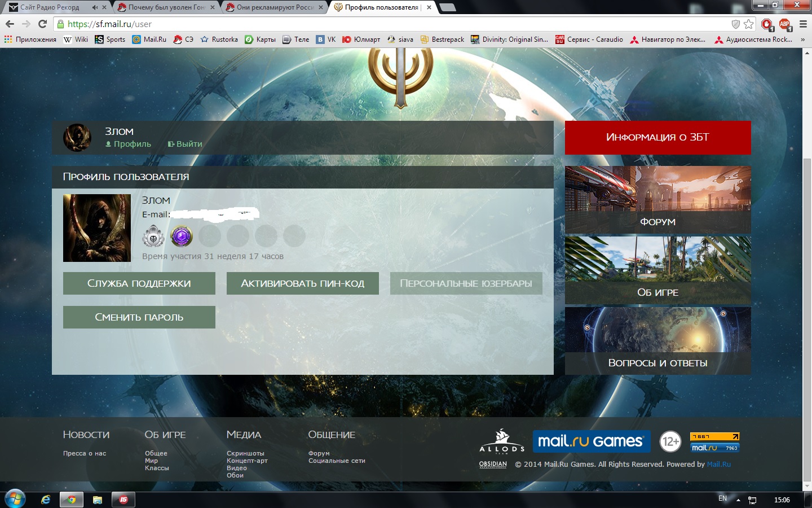Open the Форум image tile
This screenshot has height=508, width=812.
click(x=658, y=200)
